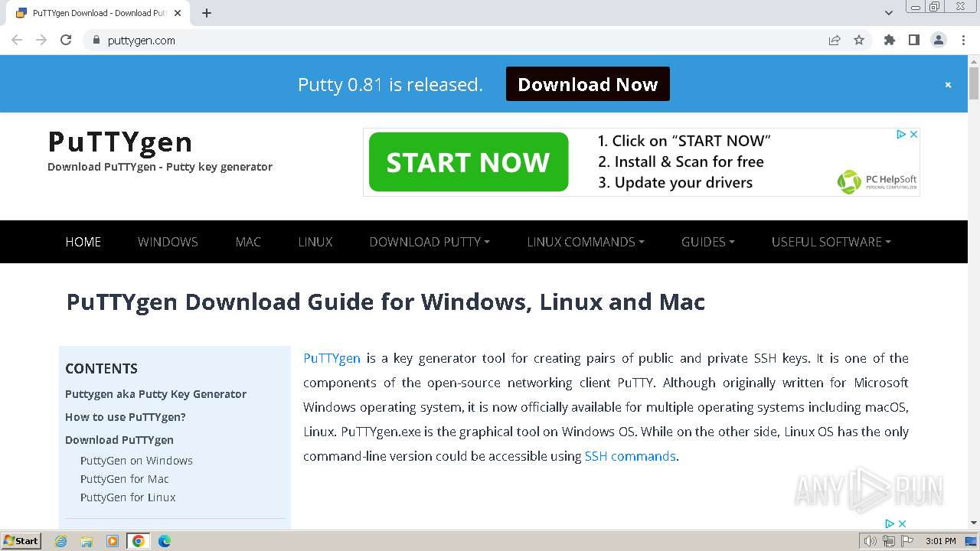Open the LINUX nav item
980x551 pixels.
pyautogui.click(x=315, y=242)
